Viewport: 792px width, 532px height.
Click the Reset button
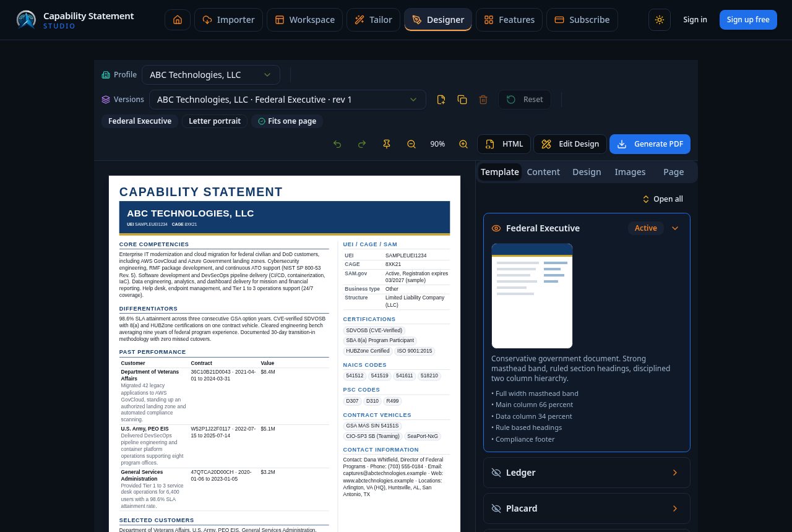coord(525,100)
